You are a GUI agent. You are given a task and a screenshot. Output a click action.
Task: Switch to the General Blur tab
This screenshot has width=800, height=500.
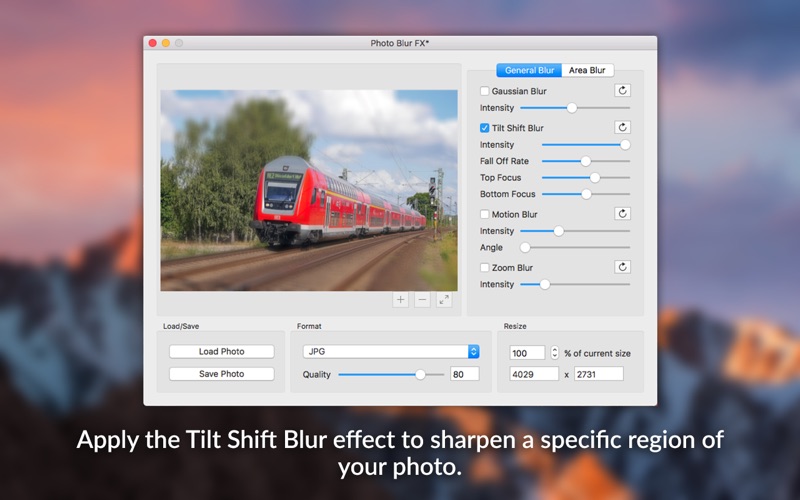(x=529, y=70)
